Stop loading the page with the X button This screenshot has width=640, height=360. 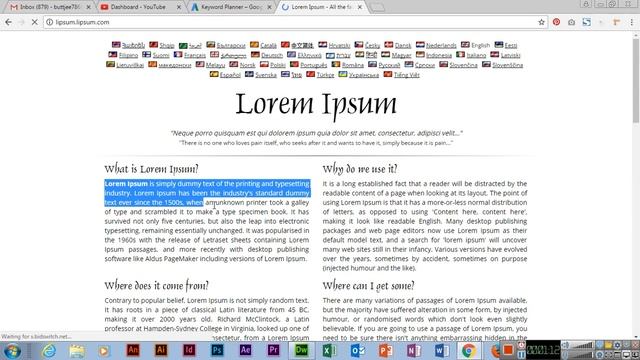click(x=35, y=22)
